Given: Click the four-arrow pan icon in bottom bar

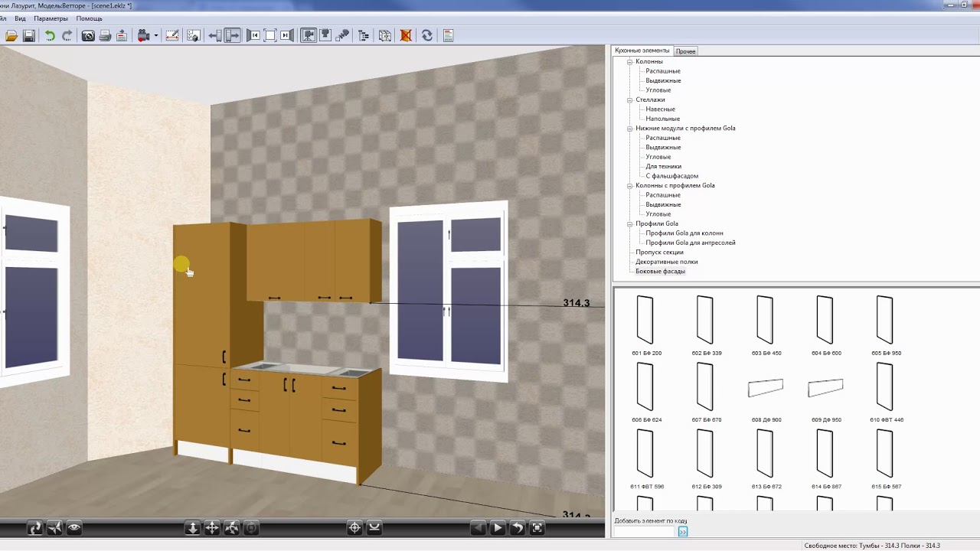Looking at the screenshot, I should pos(212,527).
